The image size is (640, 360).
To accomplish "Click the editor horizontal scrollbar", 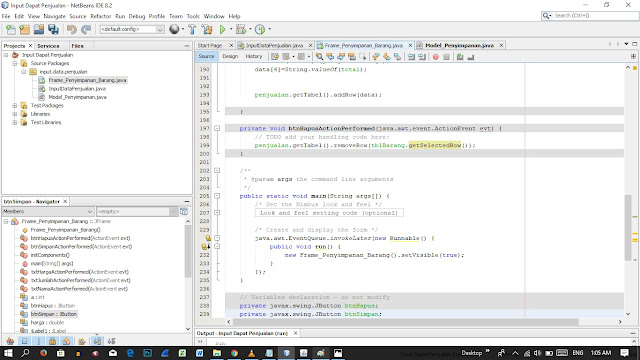I will tap(405, 322).
